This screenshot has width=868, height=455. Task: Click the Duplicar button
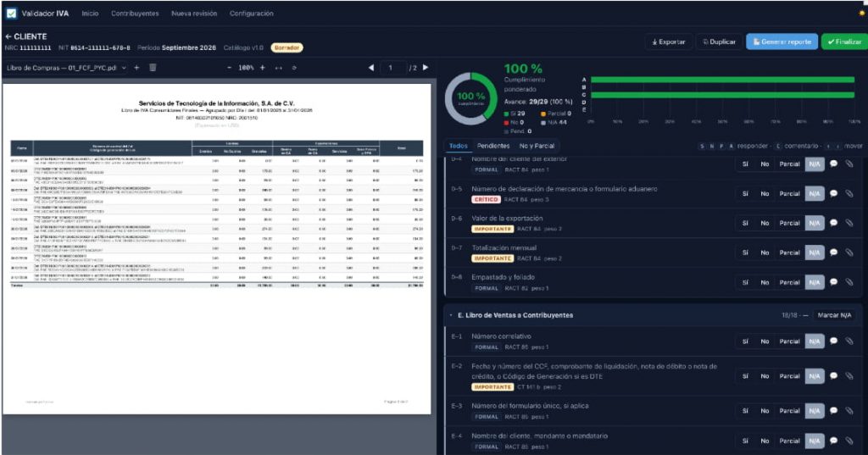pos(719,42)
